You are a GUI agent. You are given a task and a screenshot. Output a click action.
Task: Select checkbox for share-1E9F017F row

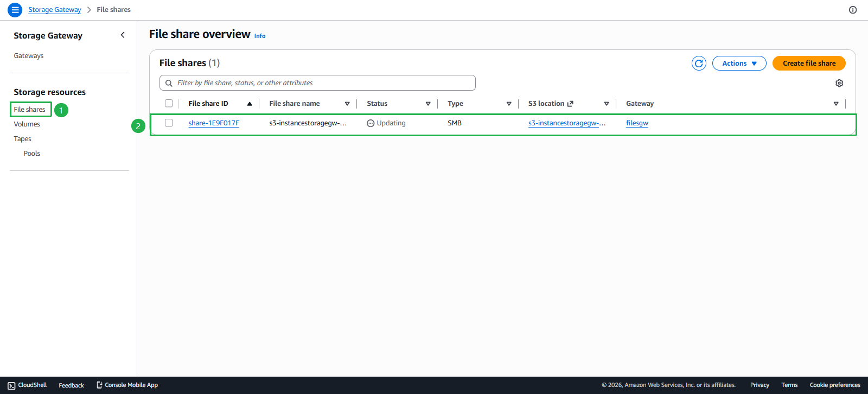click(x=169, y=123)
